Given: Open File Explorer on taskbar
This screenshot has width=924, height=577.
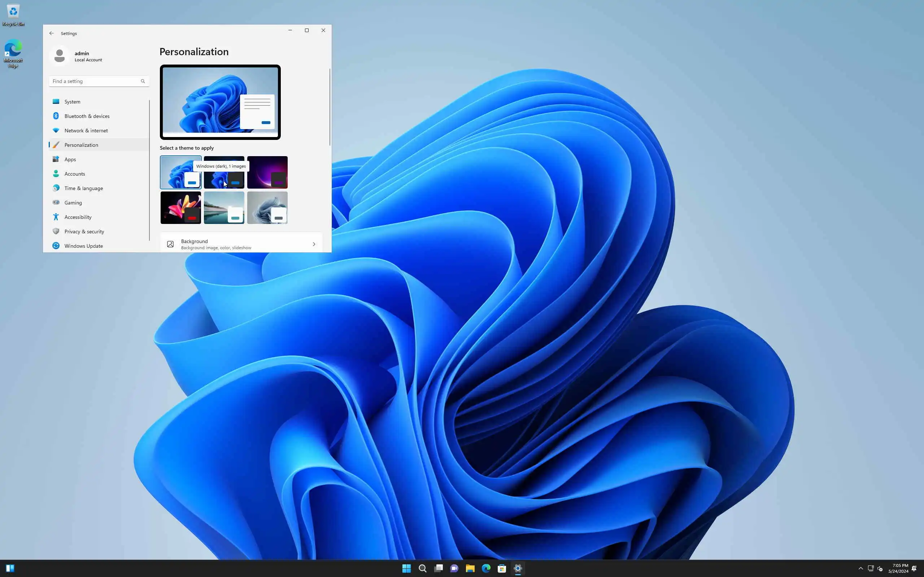Looking at the screenshot, I should click(470, 568).
